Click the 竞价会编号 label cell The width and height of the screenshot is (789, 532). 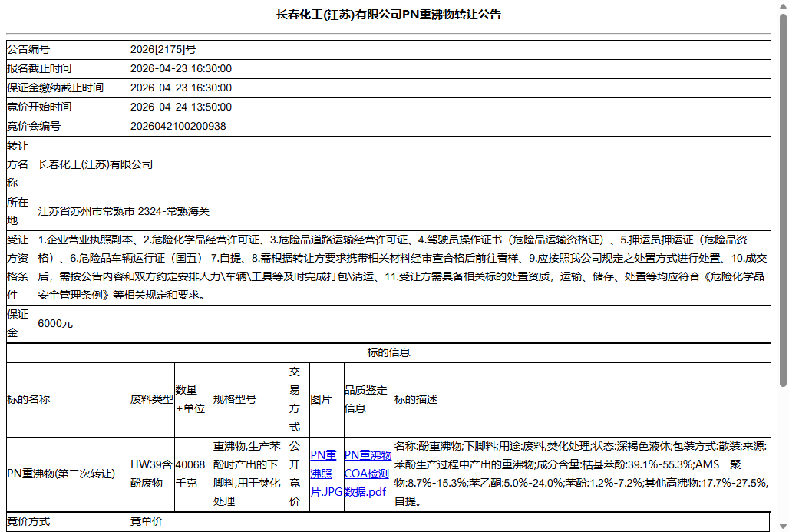point(68,126)
